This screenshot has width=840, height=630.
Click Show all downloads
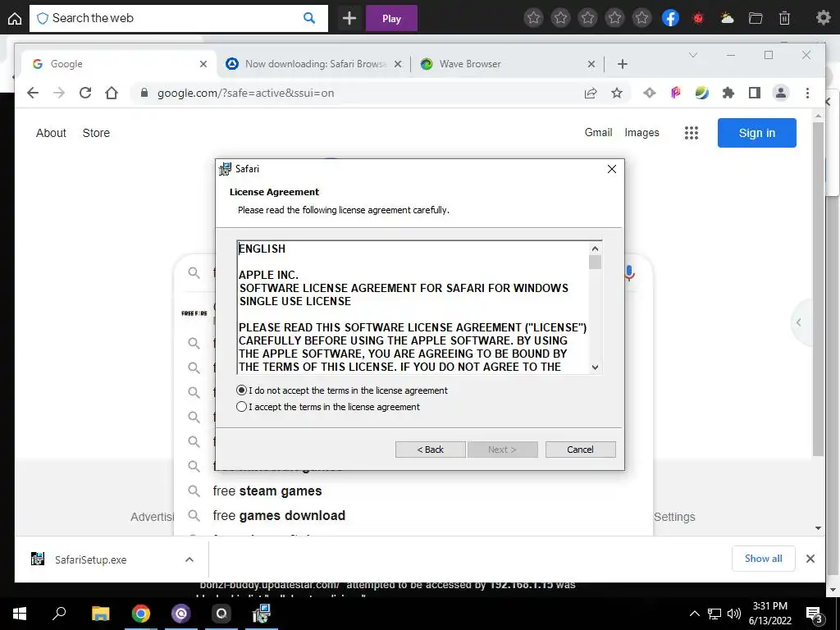pos(764,558)
